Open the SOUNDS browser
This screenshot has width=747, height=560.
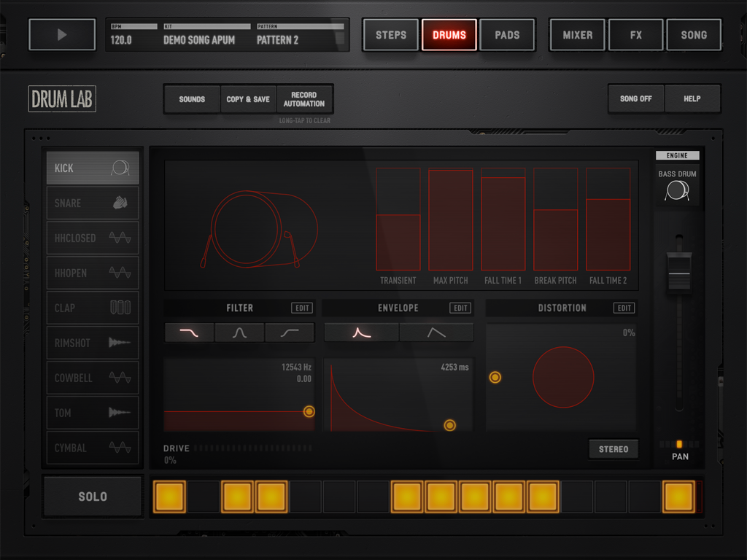coord(191,98)
